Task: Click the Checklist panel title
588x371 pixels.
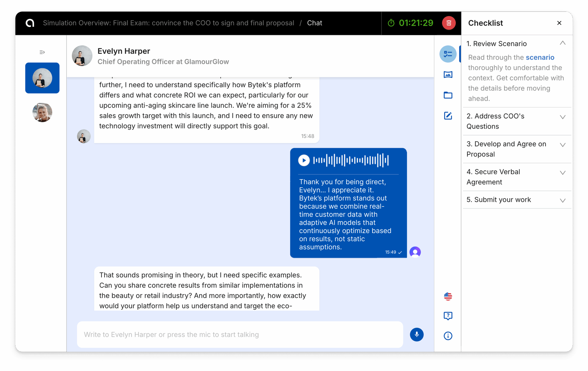Action: [485, 23]
